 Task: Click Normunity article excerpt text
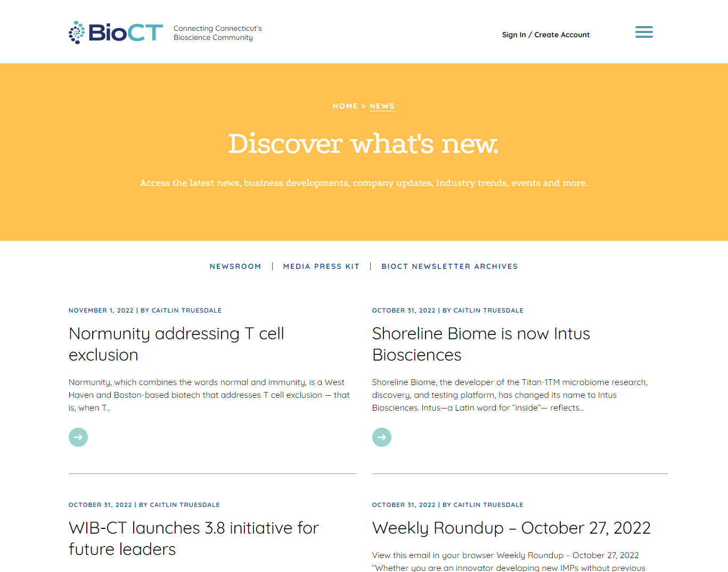point(209,395)
